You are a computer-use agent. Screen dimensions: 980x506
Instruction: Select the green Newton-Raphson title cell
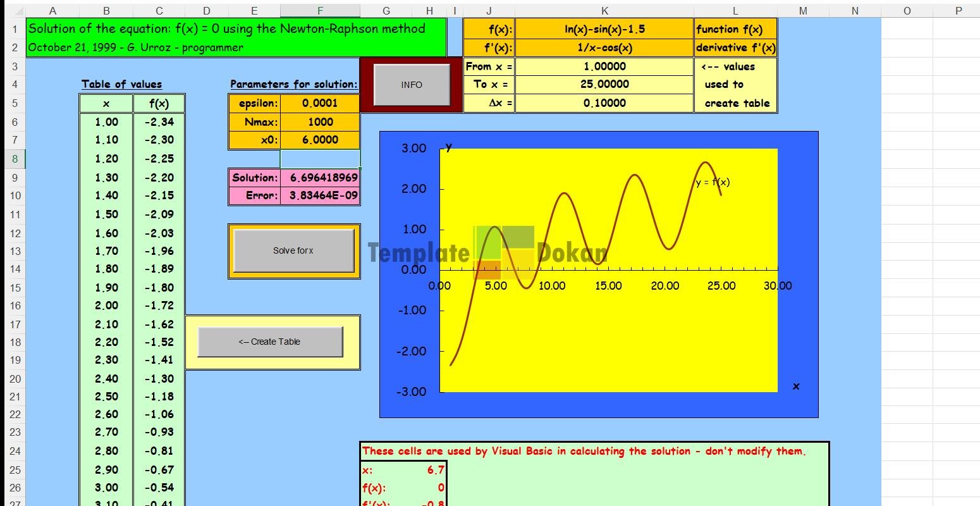pyautogui.click(x=235, y=29)
